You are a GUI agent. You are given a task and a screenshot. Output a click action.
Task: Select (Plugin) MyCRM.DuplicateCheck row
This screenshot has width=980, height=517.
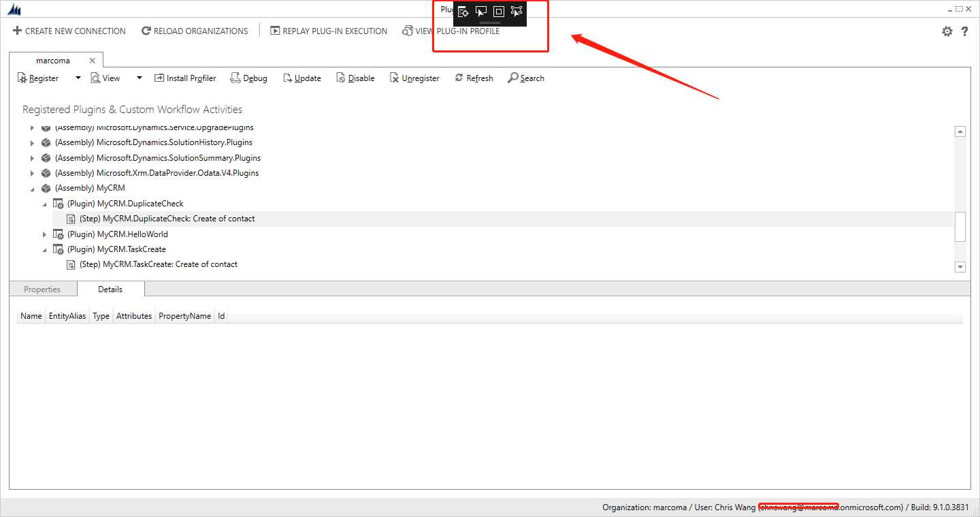(125, 204)
